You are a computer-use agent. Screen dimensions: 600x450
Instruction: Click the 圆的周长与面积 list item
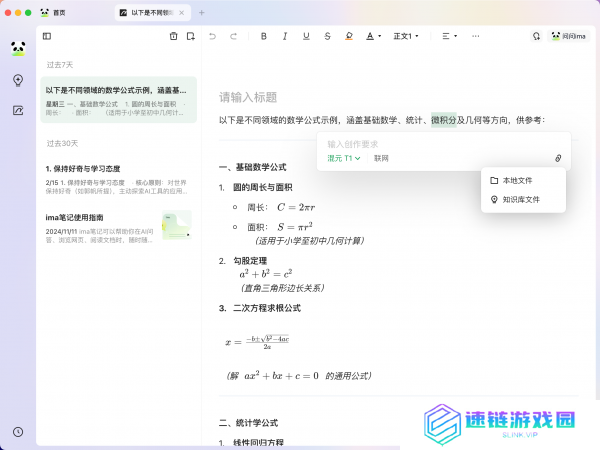coord(262,188)
